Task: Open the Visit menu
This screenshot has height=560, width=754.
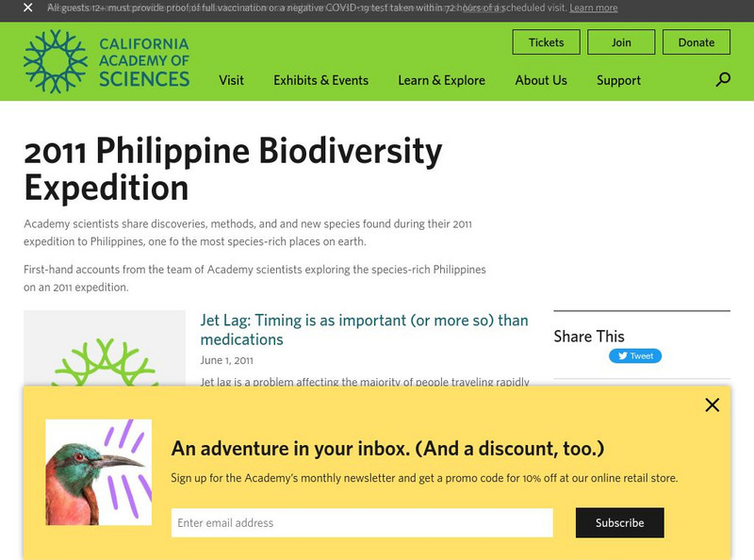Action: click(x=231, y=80)
